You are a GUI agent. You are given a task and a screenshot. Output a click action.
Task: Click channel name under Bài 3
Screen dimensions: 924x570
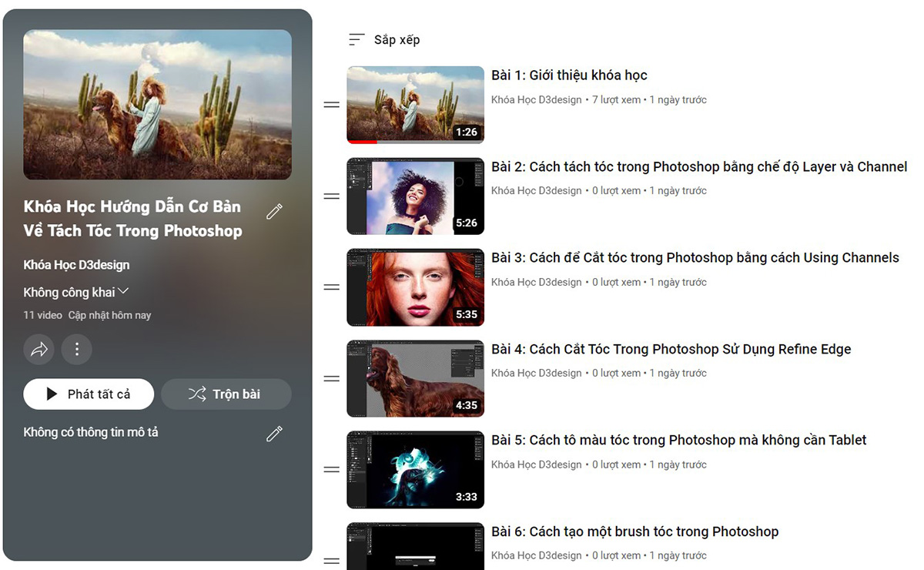(537, 283)
